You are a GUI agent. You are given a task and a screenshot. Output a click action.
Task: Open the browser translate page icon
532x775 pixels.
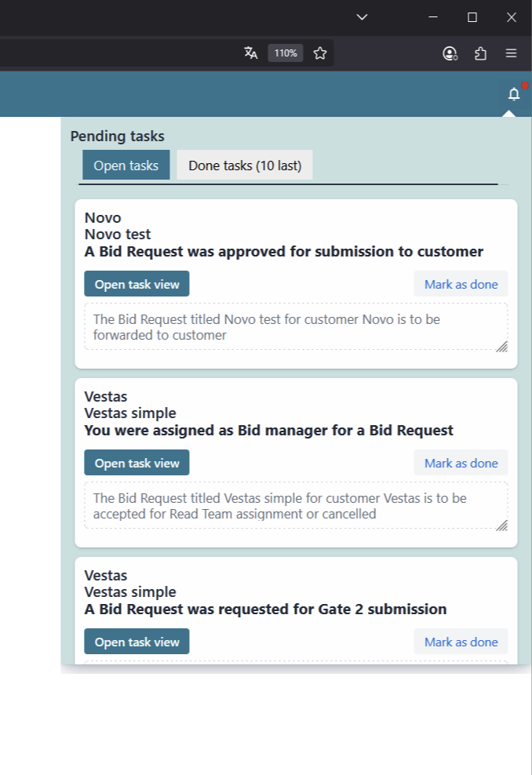tap(251, 53)
